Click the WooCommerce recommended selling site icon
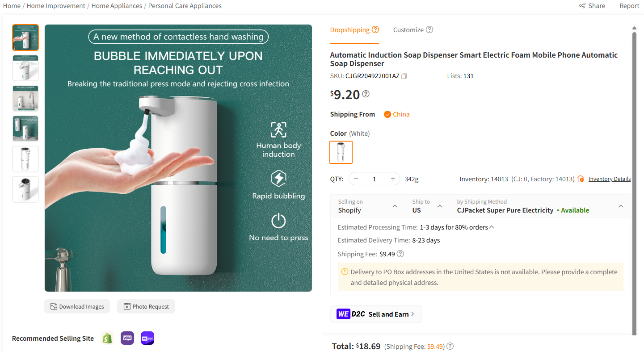Image resolution: width=644 pixels, height=351 pixels. 127,338
